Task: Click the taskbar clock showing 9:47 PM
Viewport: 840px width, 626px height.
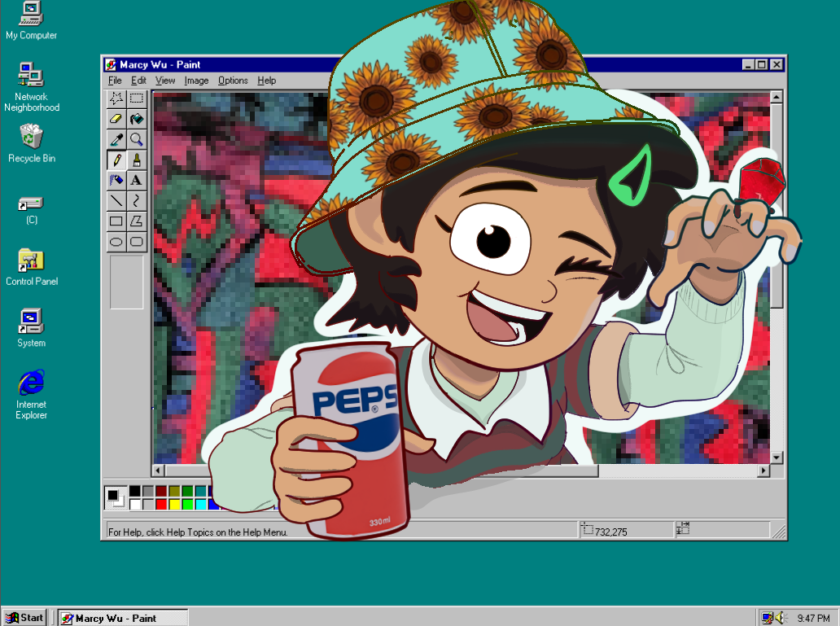Action: pyautogui.click(x=813, y=618)
